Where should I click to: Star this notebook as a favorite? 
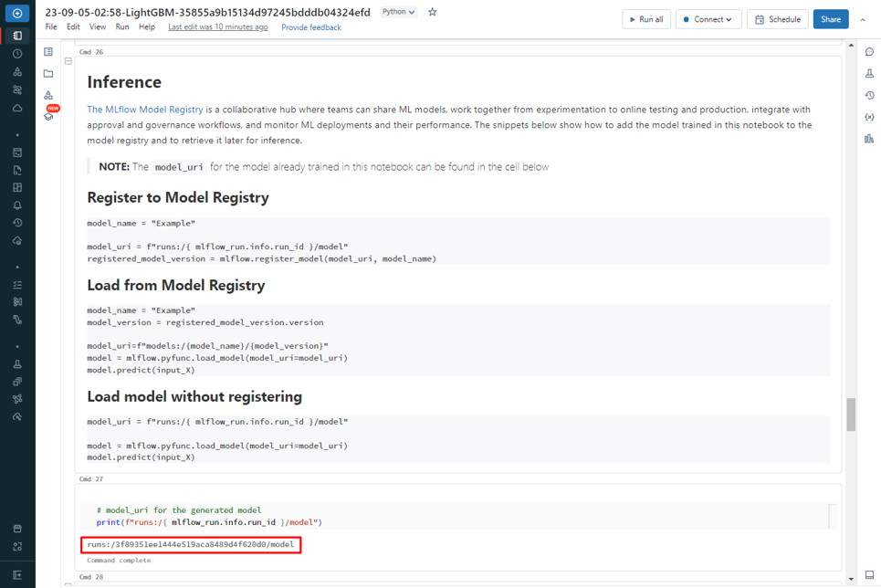[x=433, y=12]
